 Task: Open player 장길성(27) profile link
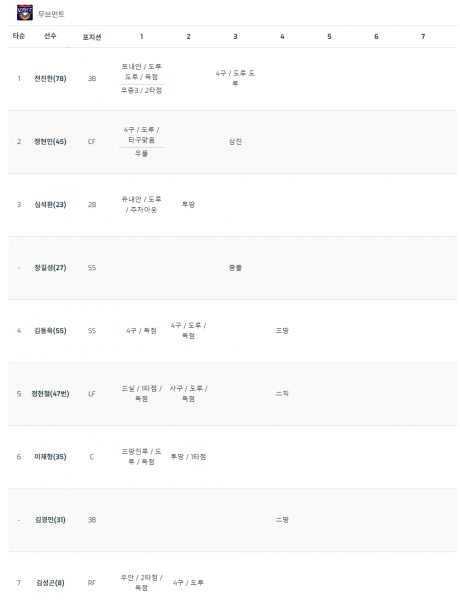[x=50, y=267]
